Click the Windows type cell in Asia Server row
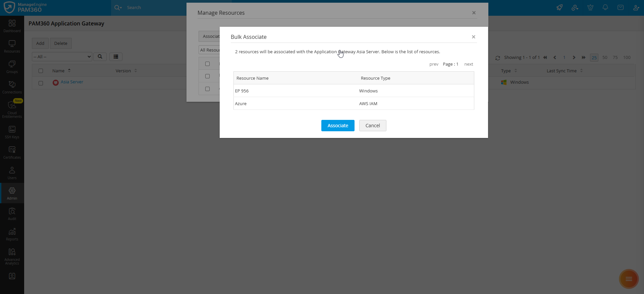The image size is (644, 294). [x=520, y=82]
